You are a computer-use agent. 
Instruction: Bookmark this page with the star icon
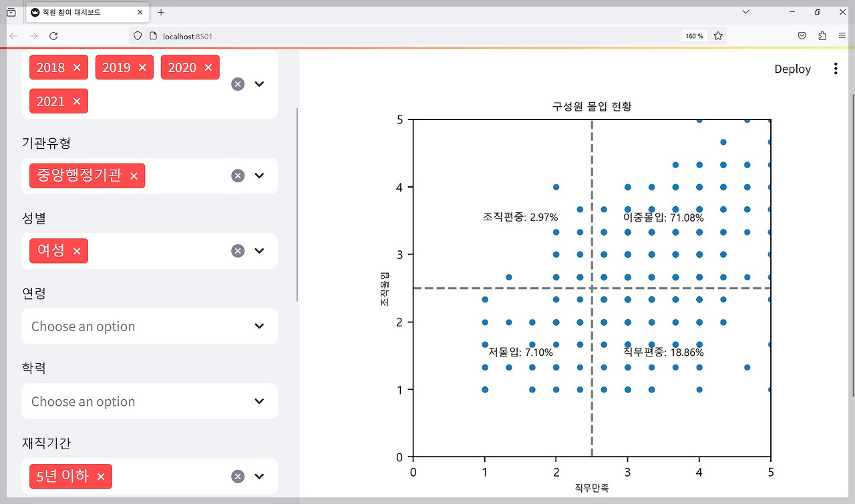(x=718, y=36)
